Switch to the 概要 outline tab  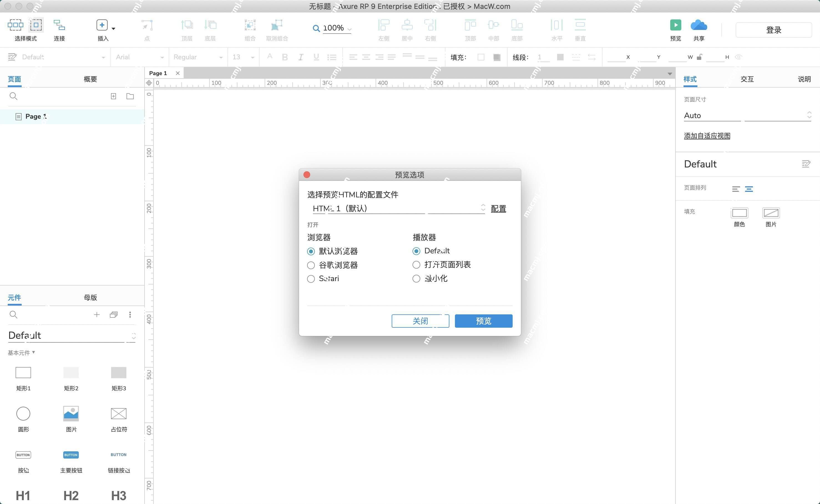coord(90,79)
